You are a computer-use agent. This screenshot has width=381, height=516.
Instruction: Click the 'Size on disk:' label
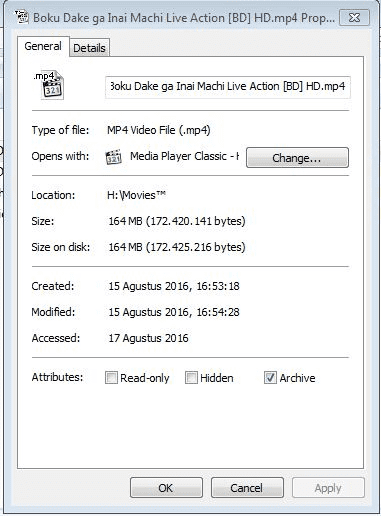[61, 247]
